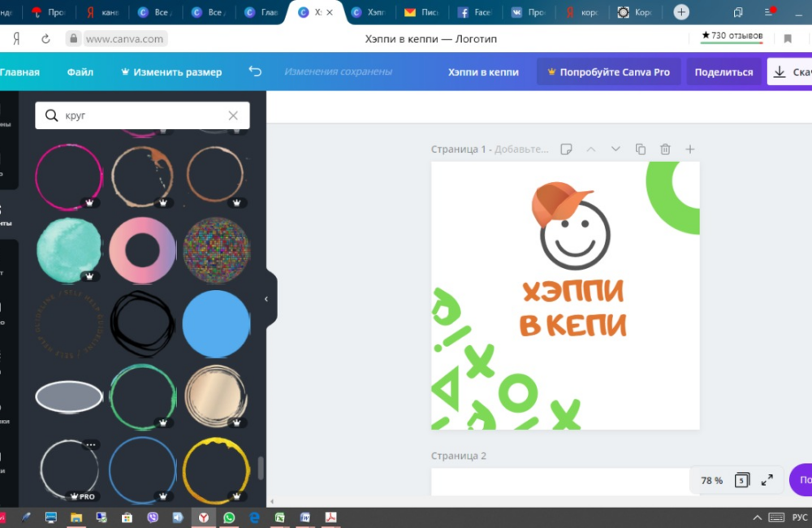
Task: Open the 730 отзывов reviews
Action: tap(732, 36)
